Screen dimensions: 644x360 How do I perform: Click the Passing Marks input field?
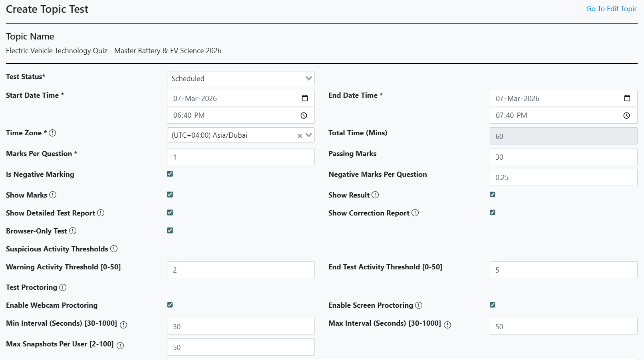coord(563,156)
